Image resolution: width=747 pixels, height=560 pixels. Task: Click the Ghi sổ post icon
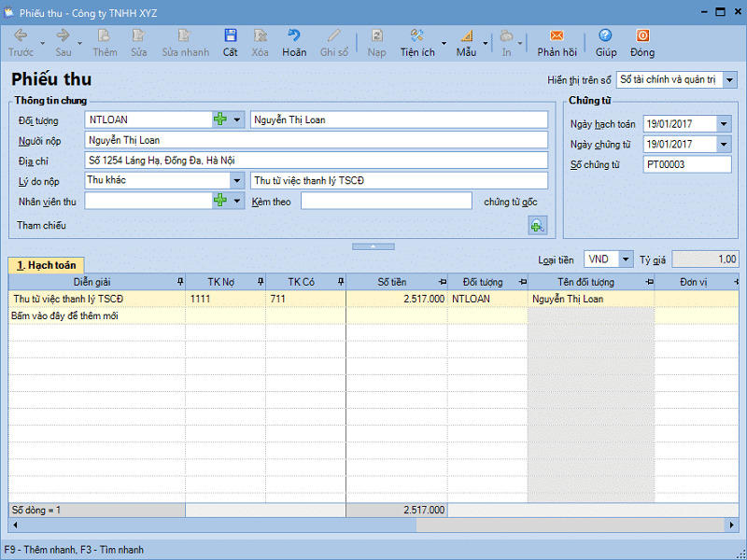334,43
